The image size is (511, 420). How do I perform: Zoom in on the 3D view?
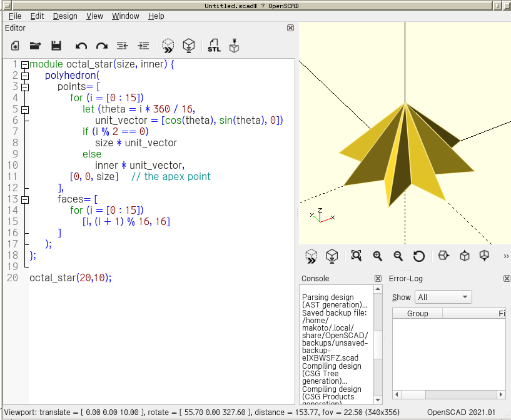pyautogui.click(x=377, y=256)
